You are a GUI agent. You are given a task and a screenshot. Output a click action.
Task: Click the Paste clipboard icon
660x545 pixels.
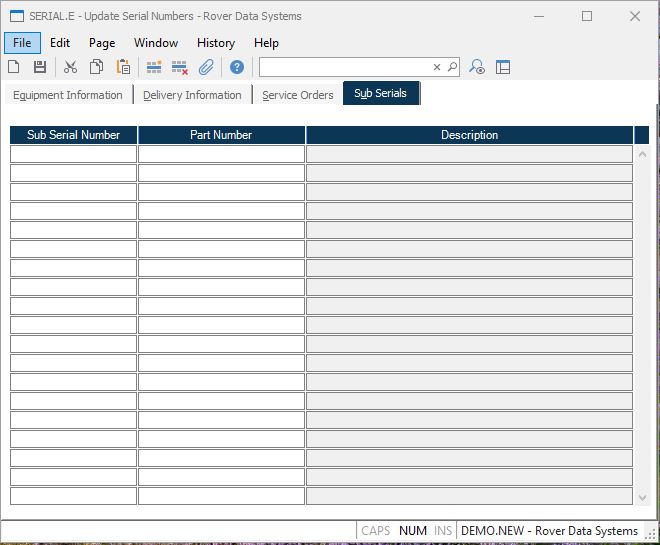[123, 67]
